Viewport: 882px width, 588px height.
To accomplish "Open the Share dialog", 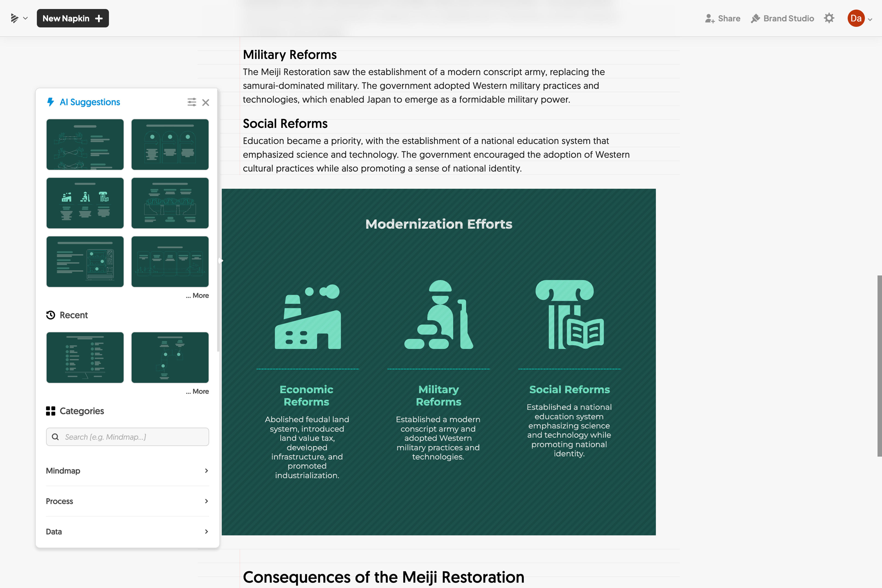I will tap(722, 18).
